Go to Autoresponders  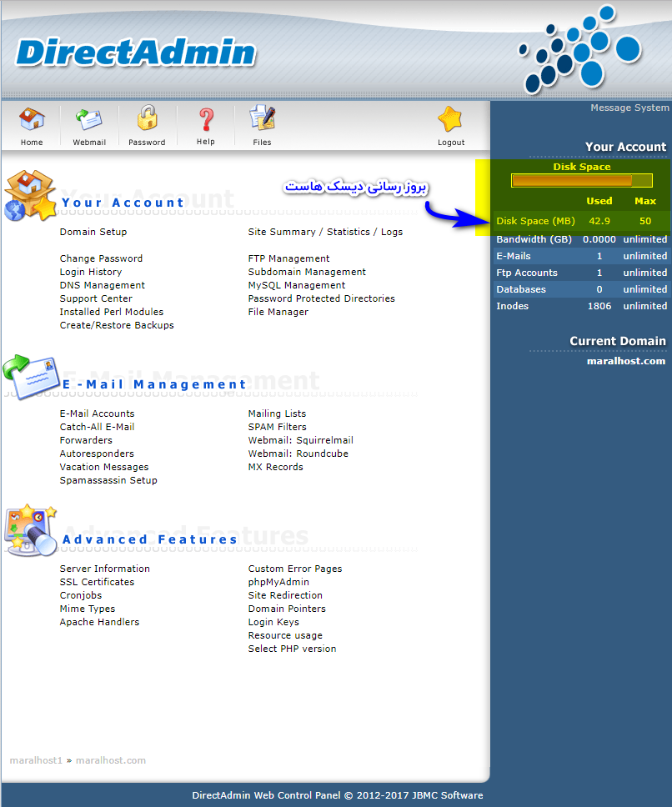97,454
